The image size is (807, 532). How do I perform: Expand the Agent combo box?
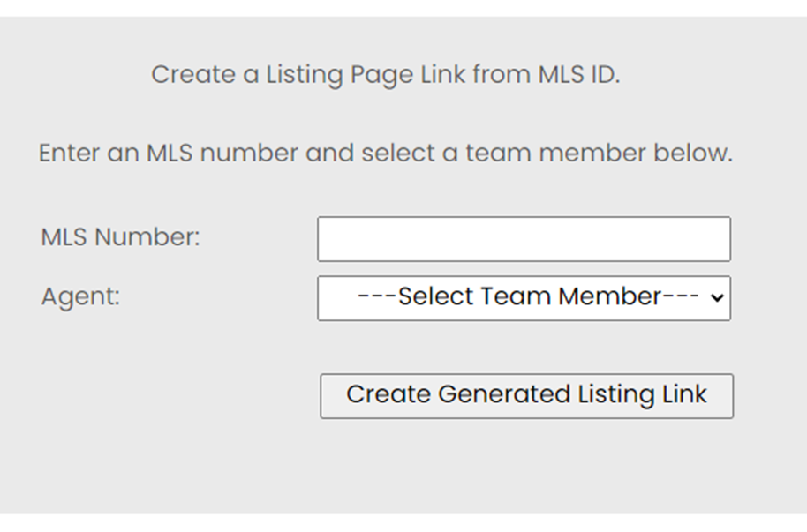pyautogui.click(x=524, y=297)
